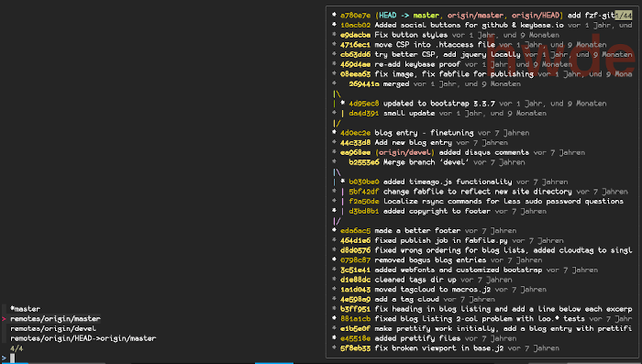This screenshot has width=642, height=364.
Task: Select remotes/origin/master in branch list
Action: pyautogui.click(x=55, y=318)
